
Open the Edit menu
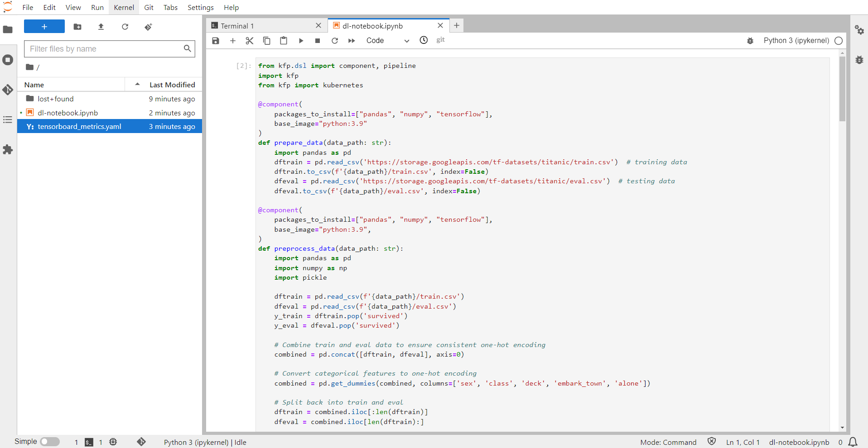[49, 7]
